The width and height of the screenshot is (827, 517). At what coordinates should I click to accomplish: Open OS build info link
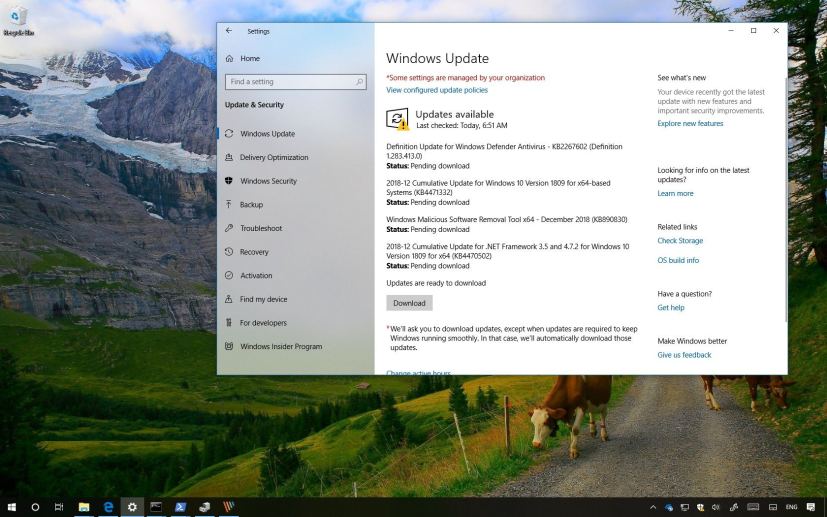678,260
